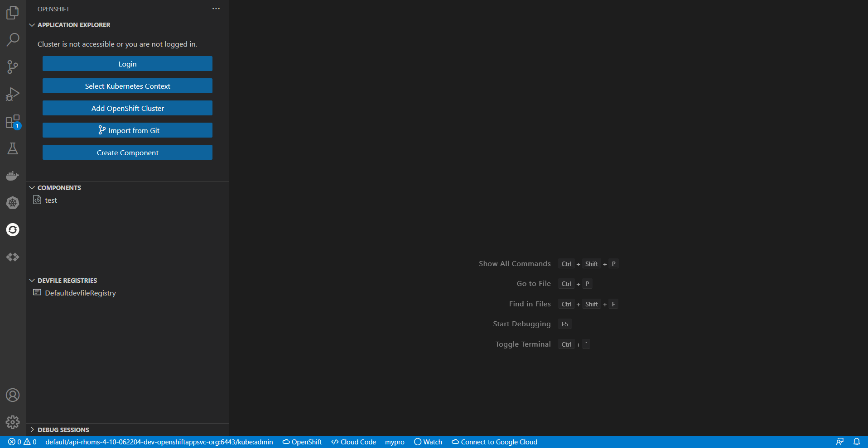
Task: Click the Cloud Code status bar item
Action: (x=353, y=442)
